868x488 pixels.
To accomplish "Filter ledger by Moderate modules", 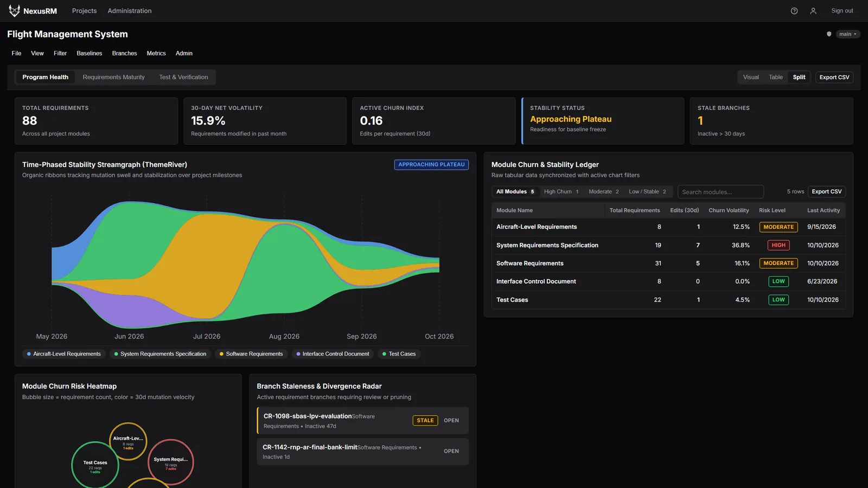I will [604, 191].
